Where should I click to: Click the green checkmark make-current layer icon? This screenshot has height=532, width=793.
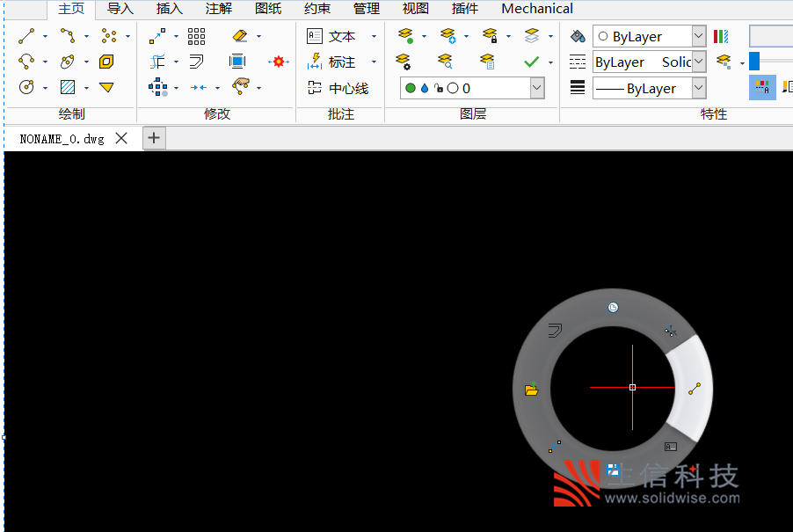coord(531,62)
